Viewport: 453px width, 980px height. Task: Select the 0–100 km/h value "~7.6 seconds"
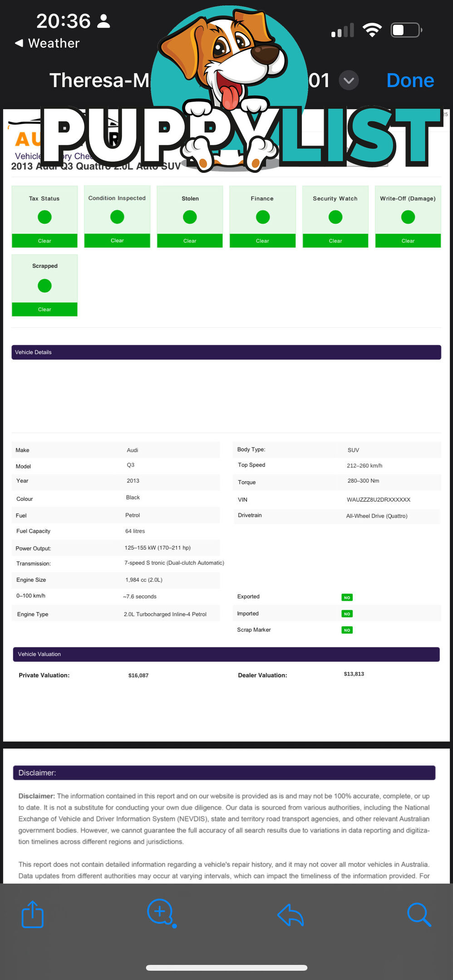(140, 597)
